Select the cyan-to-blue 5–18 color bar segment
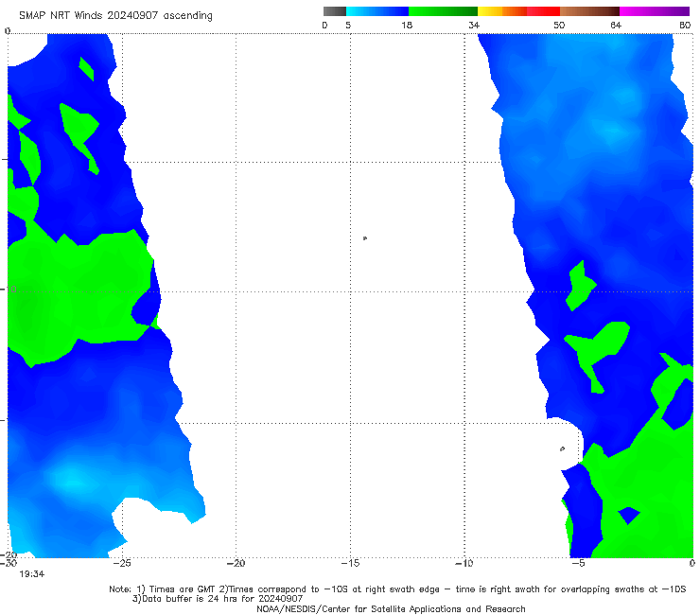700x615 pixels. coord(377,11)
